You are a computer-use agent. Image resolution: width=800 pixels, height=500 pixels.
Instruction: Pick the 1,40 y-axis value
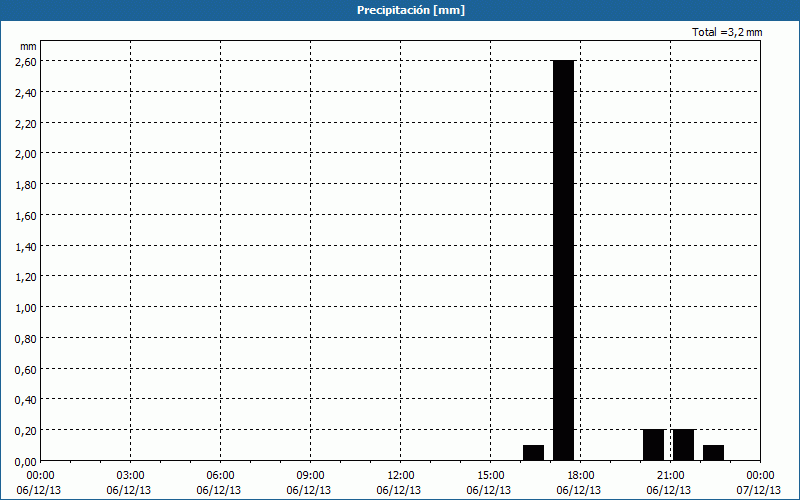click(x=26, y=246)
